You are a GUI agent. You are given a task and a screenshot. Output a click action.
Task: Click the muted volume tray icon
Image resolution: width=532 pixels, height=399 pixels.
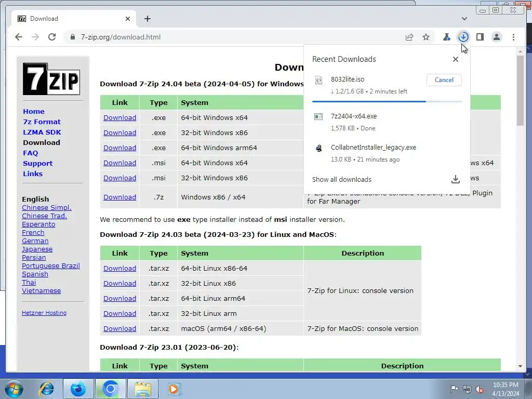(480, 390)
